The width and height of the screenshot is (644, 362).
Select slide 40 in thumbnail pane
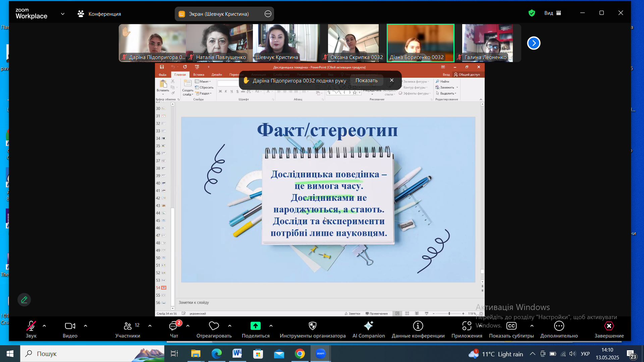(161, 183)
